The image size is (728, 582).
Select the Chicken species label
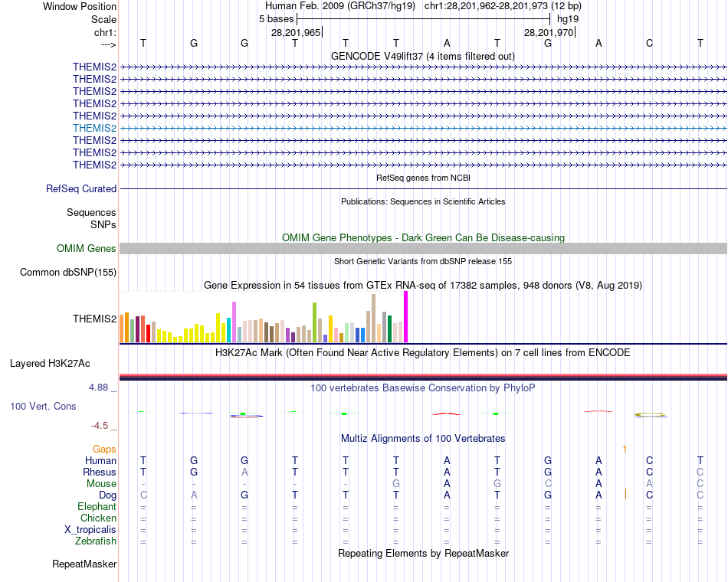(x=98, y=518)
